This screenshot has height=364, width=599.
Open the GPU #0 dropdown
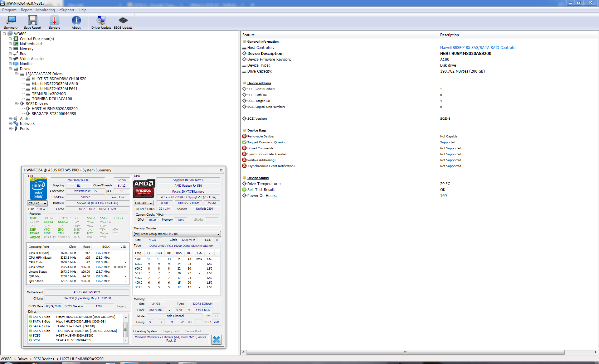point(144,203)
